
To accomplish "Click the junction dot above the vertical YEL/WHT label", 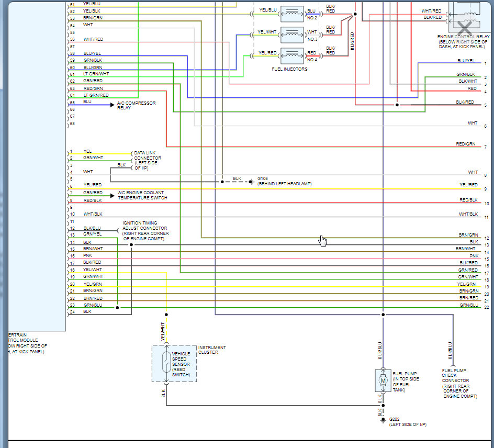I will click(x=166, y=315).
